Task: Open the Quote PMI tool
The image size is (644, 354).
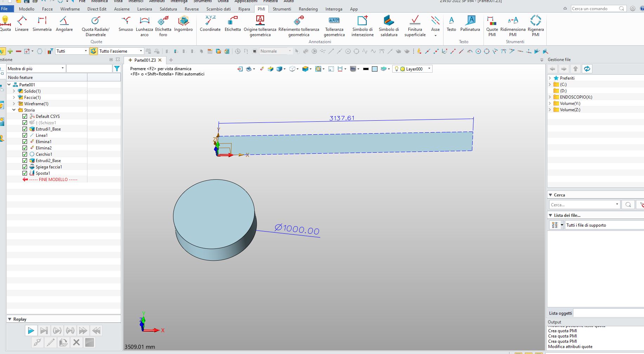Action: click(492, 26)
